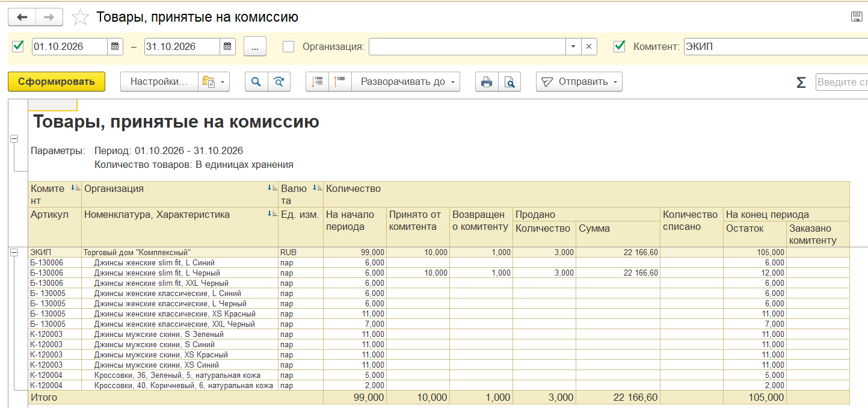Go back with the left arrow button
The width and height of the screenshot is (868, 408).
coord(22,17)
